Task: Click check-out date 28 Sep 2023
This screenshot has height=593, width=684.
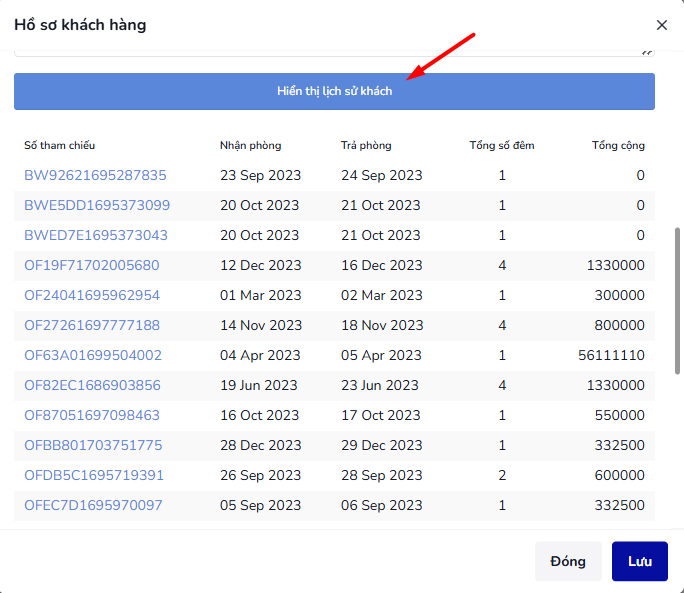Action: click(x=382, y=475)
